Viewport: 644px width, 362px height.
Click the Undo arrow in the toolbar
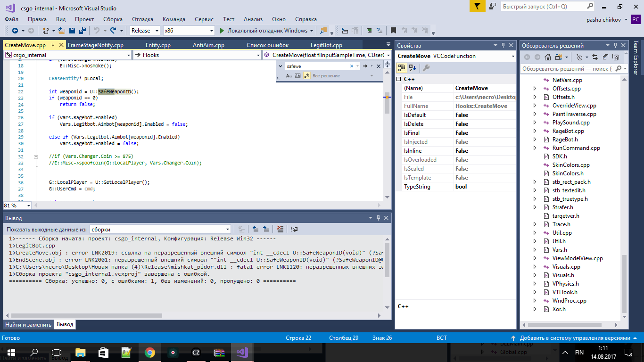tap(97, 31)
